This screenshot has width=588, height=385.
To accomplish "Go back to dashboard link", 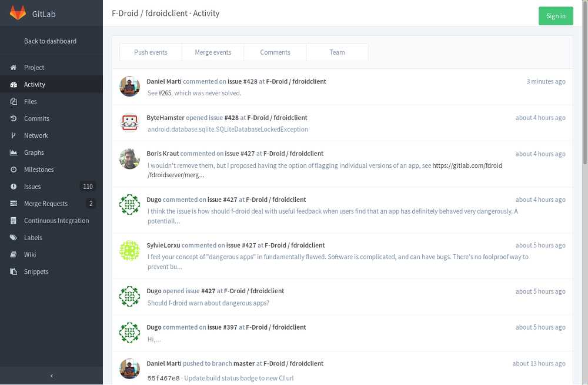I will [50, 41].
